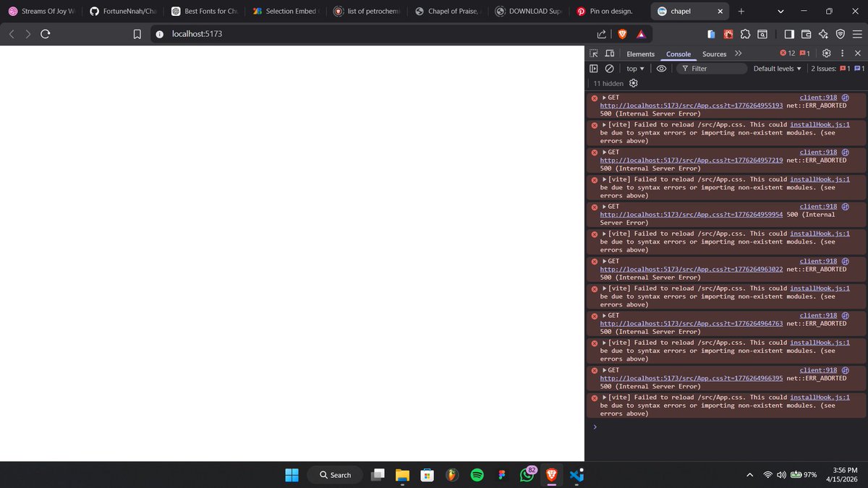Screen dimensions: 868x488
Task: Switch to the FortuneNnah/Cha GitHub tab
Action: tap(124, 11)
